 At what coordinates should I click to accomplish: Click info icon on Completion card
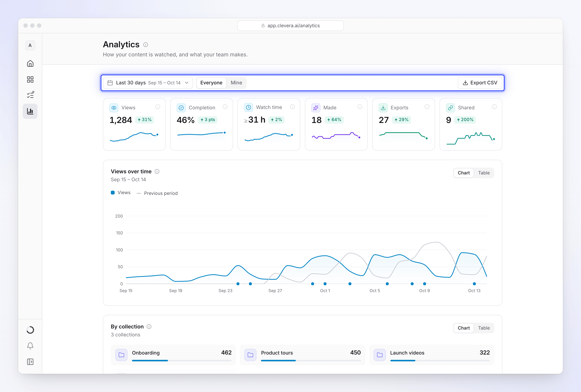point(225,107)
